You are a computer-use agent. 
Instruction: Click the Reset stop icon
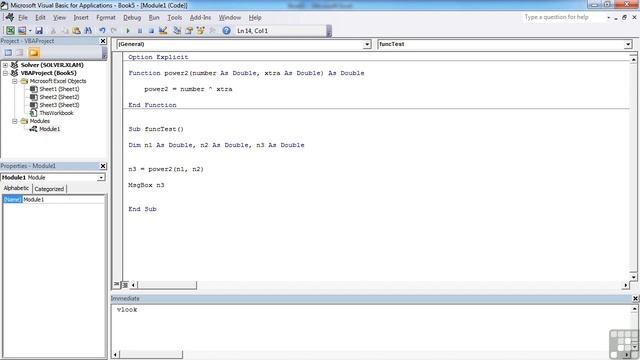pyautogui.click(x=151, y=31)
